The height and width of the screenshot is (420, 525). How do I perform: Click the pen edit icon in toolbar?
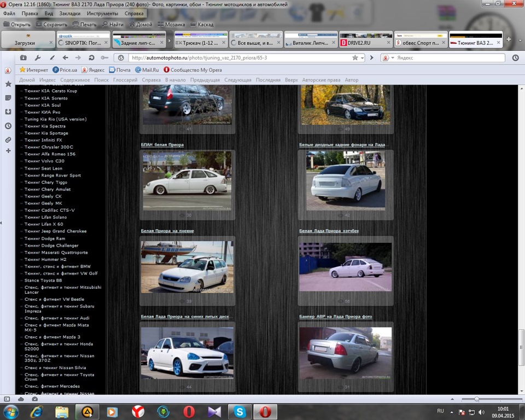(52, 58)
